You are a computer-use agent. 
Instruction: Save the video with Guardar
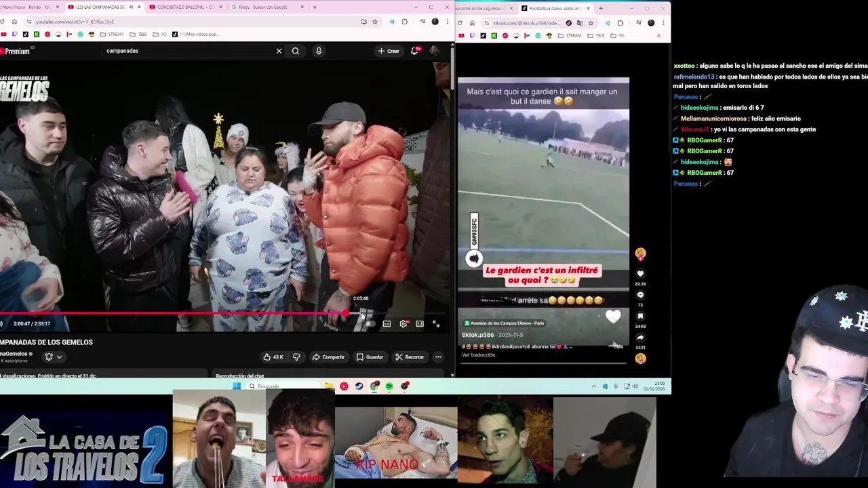pyautogui.click(x=370, y=357)
